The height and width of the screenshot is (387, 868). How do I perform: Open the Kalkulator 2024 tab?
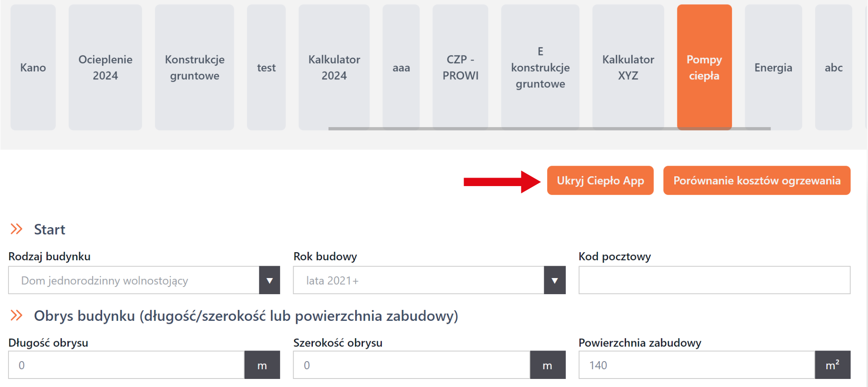pos(334,67)
